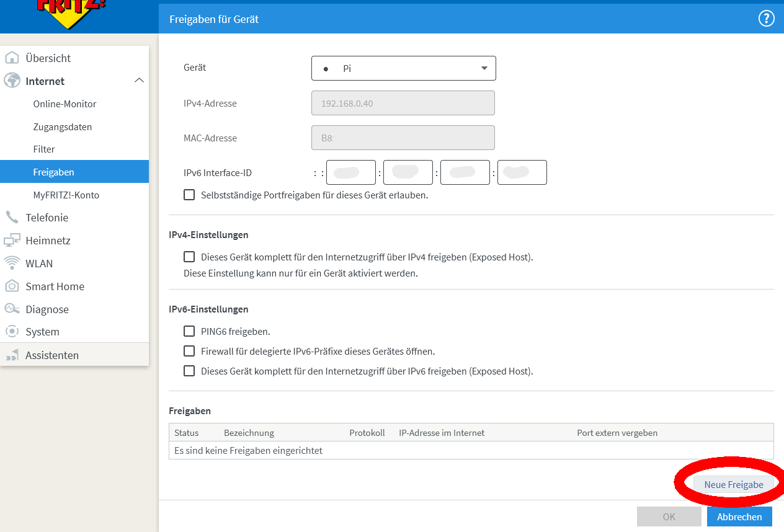Screen dimensions: 784x532
Task: Click the first IPv6 Interface-ID field
Action: [351, 172]
